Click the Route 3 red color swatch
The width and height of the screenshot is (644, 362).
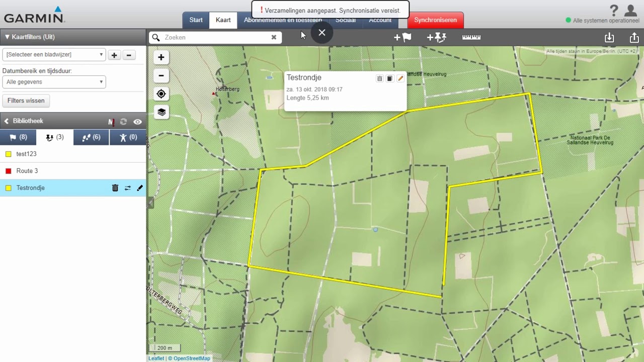point(9,171)
